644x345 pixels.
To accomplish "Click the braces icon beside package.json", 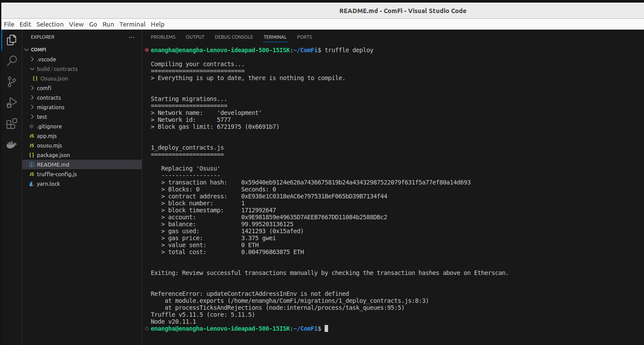I will (x=32, y=155).
